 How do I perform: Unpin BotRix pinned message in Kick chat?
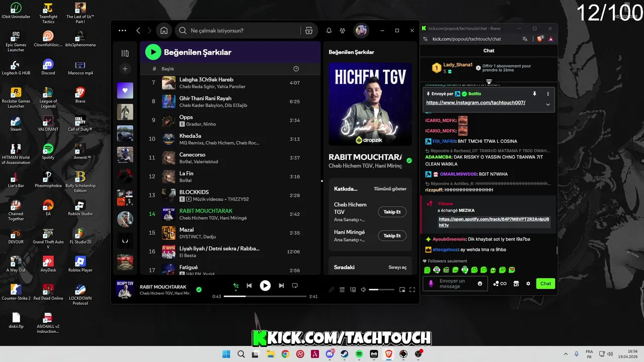tap(534, 94)
